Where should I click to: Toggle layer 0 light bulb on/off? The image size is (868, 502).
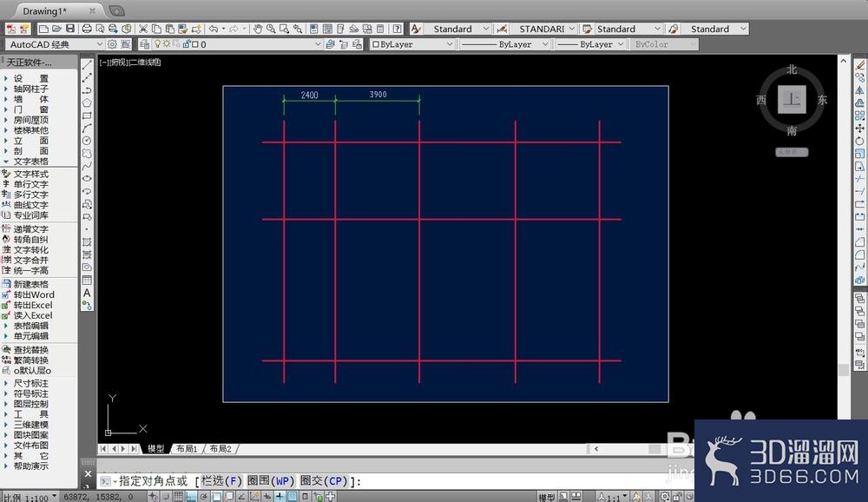click(157, 44)
